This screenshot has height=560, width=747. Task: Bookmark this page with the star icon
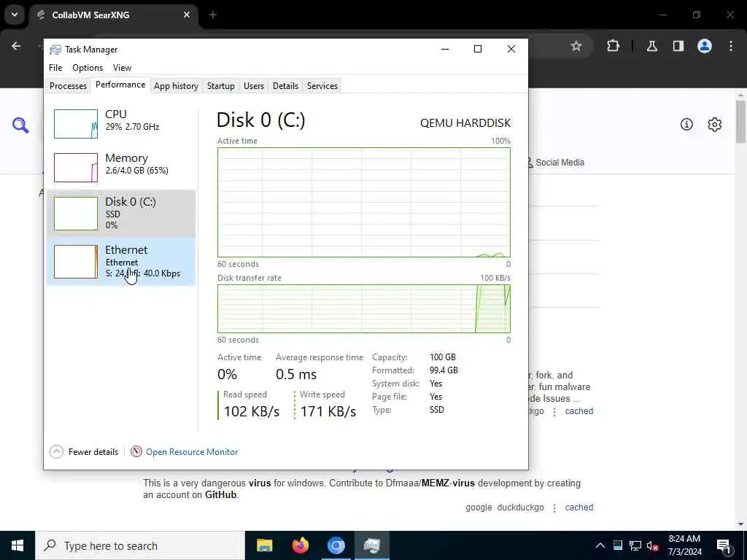(x=576, y=46)
